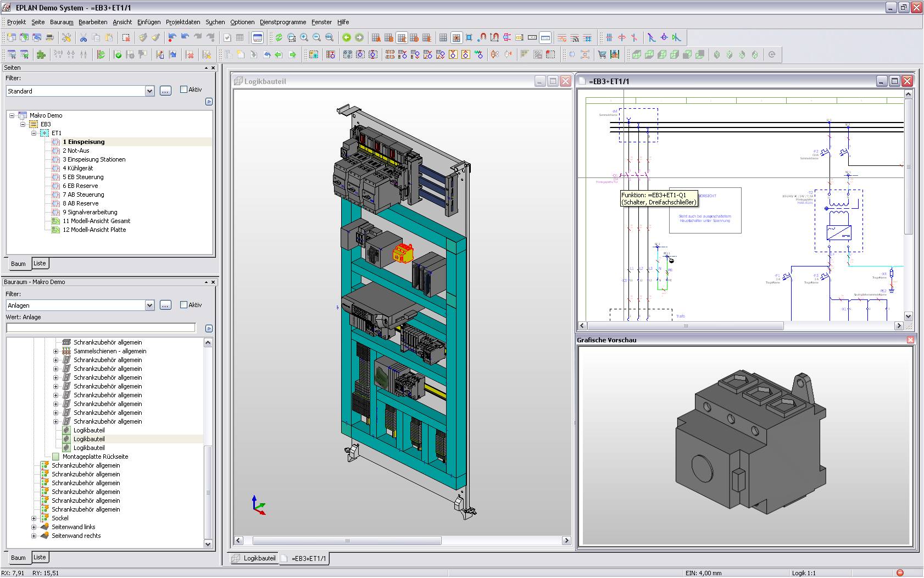Click the green back arrow icon

(347, 37)
